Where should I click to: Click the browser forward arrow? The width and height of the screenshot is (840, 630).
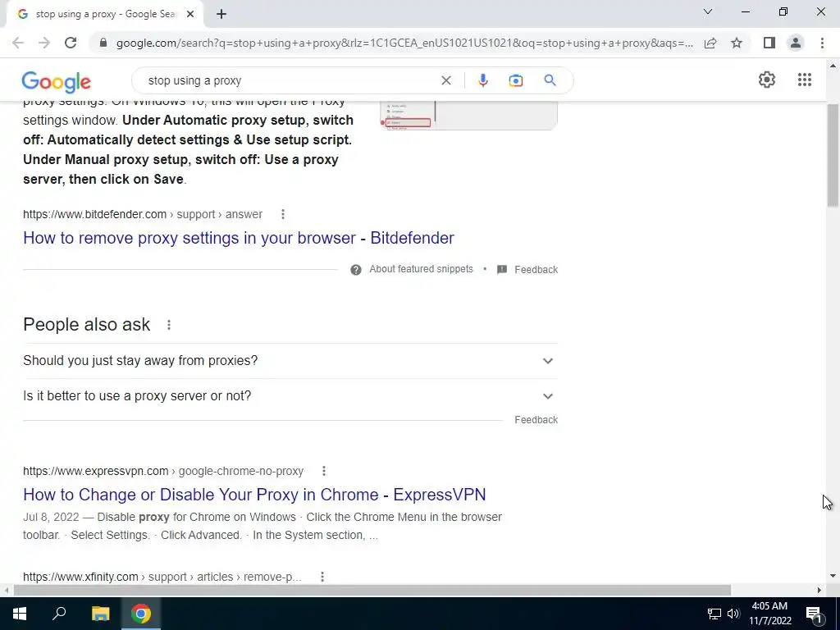tap(44, 43)
